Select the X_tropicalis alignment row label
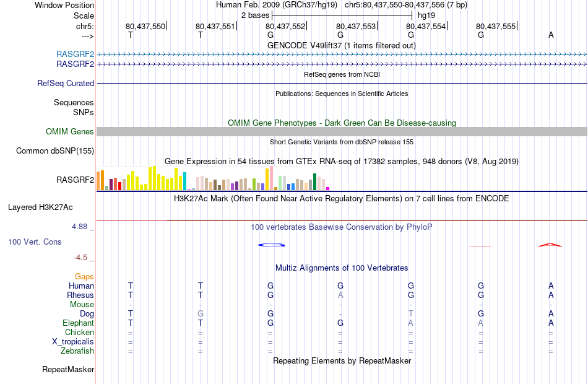588x384 pixels. (73, 342)
